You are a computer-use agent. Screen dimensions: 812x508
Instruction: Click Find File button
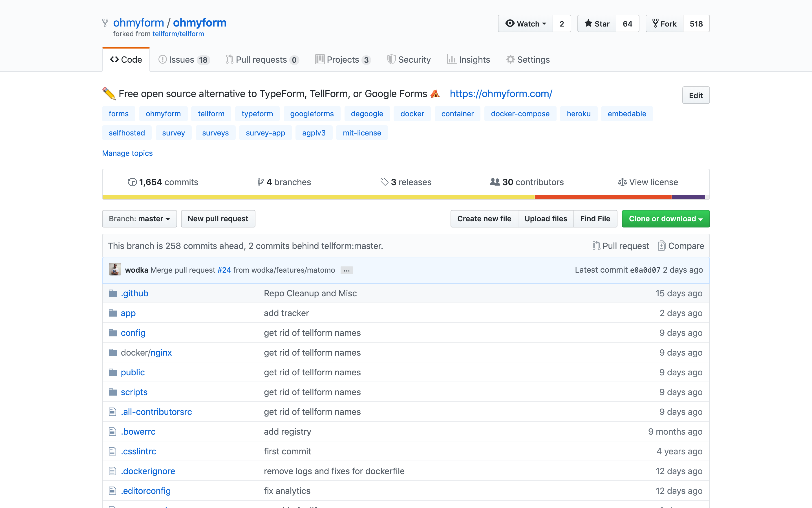595,219
